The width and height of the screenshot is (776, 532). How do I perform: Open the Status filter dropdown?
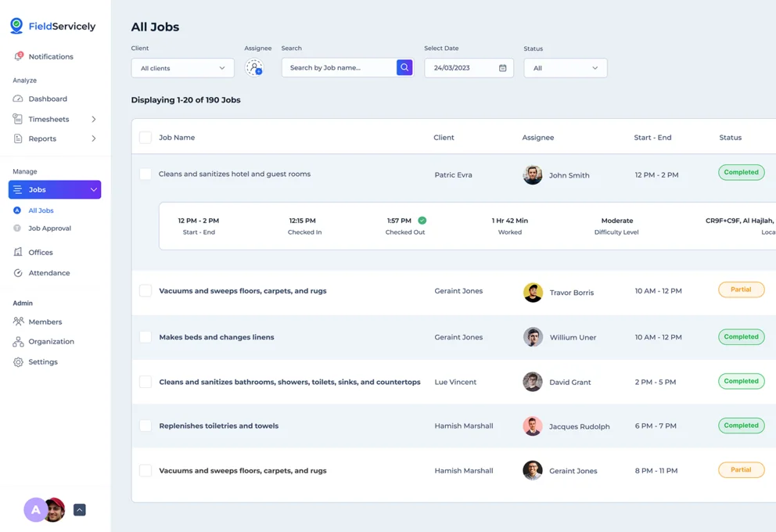tap(565, 68)
